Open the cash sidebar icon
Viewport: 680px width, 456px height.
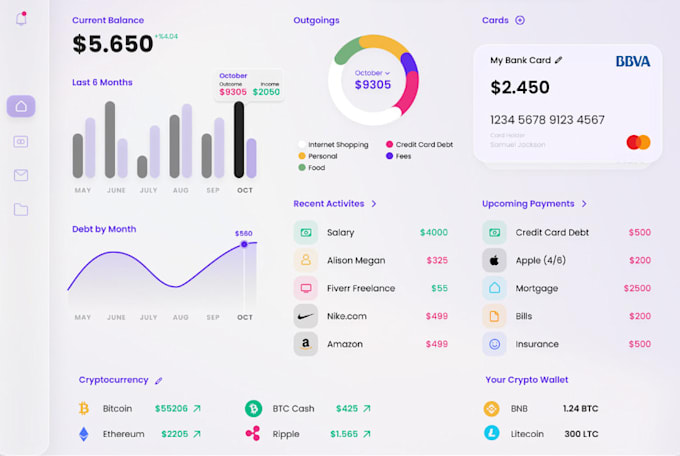tap(21, 141)
